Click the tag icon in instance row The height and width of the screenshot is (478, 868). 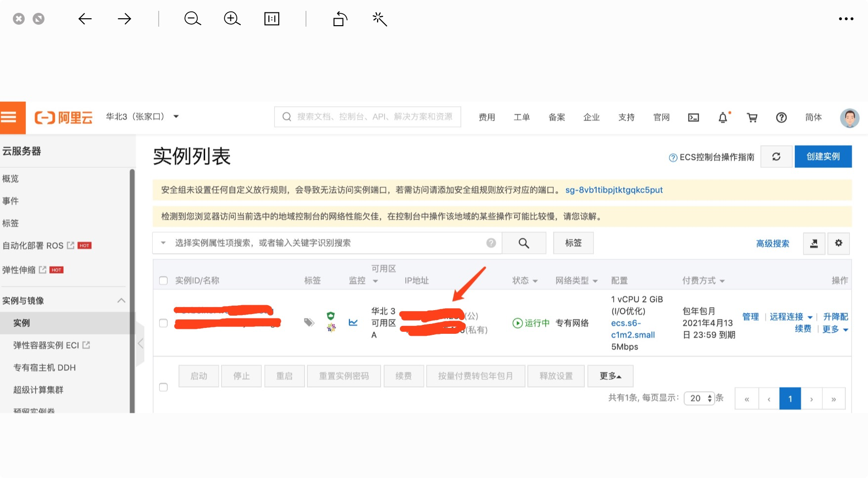coord(309,322)
